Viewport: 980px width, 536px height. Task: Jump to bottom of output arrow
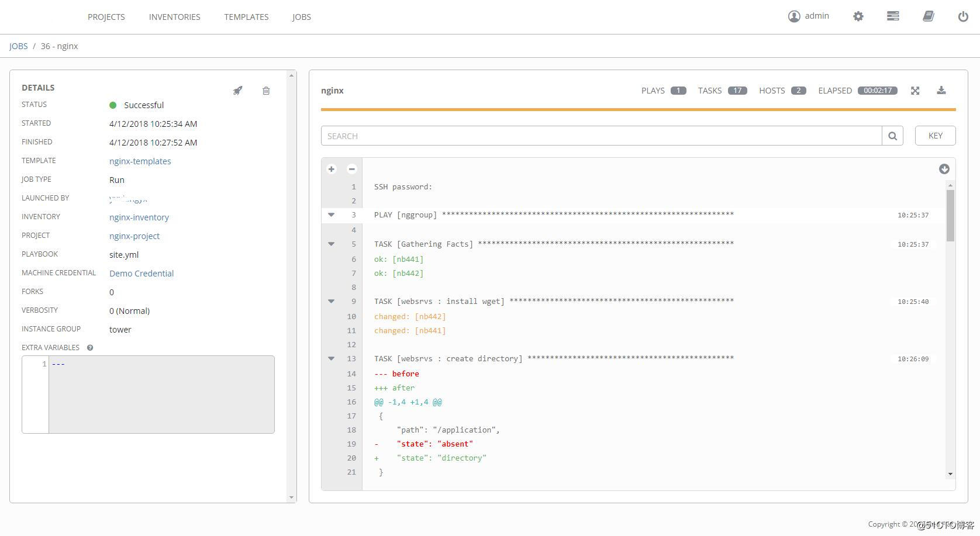944,169
